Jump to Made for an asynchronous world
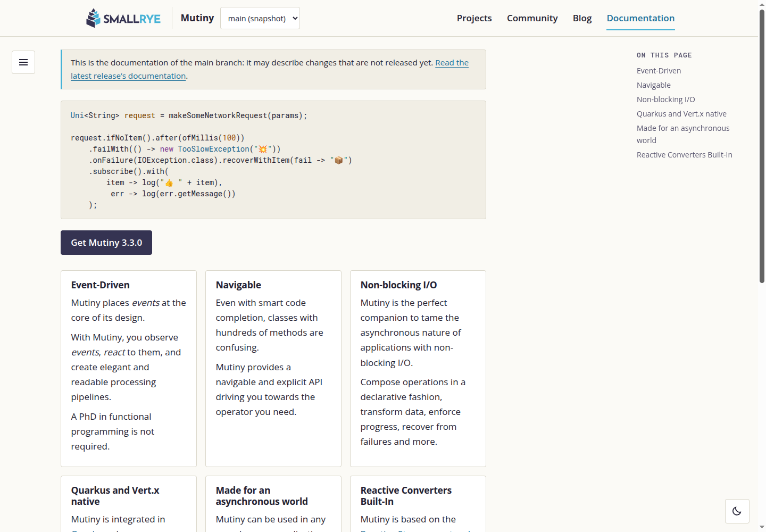This screenshot has height=532, width=766. coord(683,134)
